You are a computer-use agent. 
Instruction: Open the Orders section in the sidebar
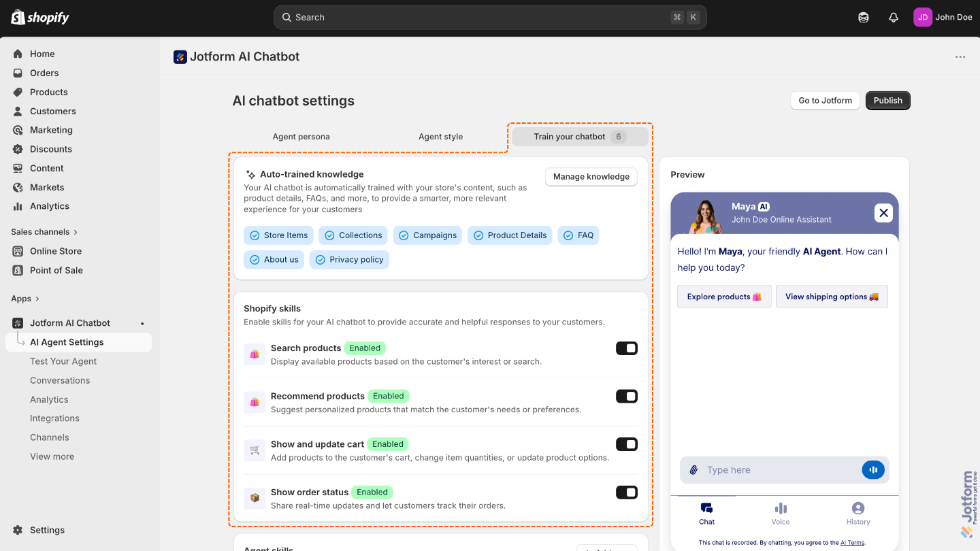tap(43, 73)
